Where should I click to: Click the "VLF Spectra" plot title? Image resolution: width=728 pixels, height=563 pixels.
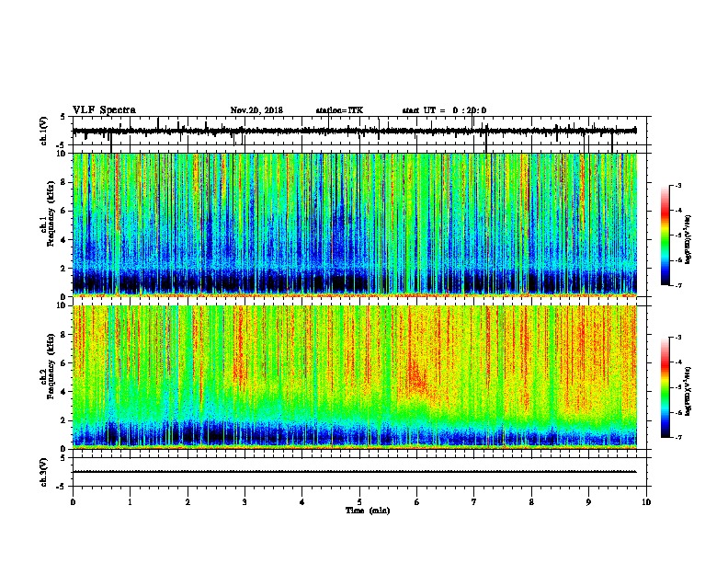(104, 110)
